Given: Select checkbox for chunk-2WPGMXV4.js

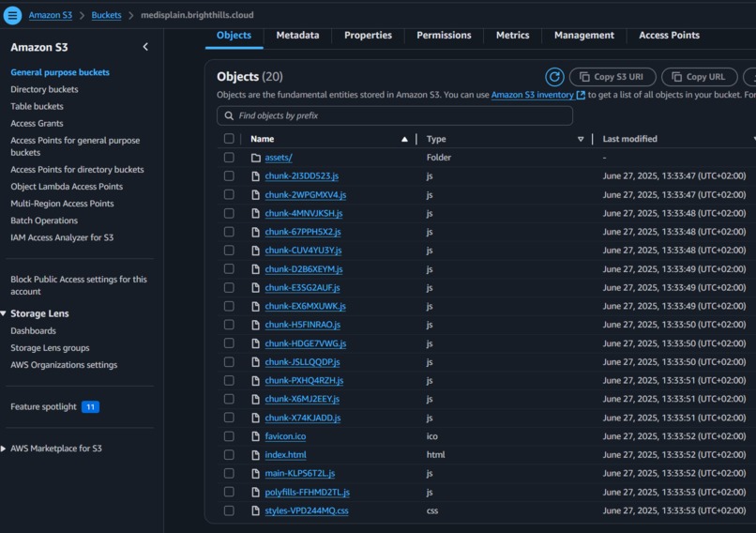Looking at the screenshot, I should click(229, 194).
